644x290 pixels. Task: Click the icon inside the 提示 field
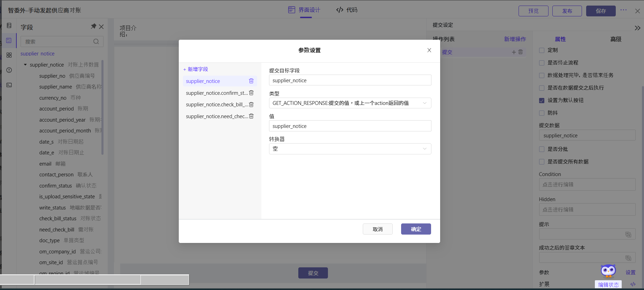coord(628,235)
